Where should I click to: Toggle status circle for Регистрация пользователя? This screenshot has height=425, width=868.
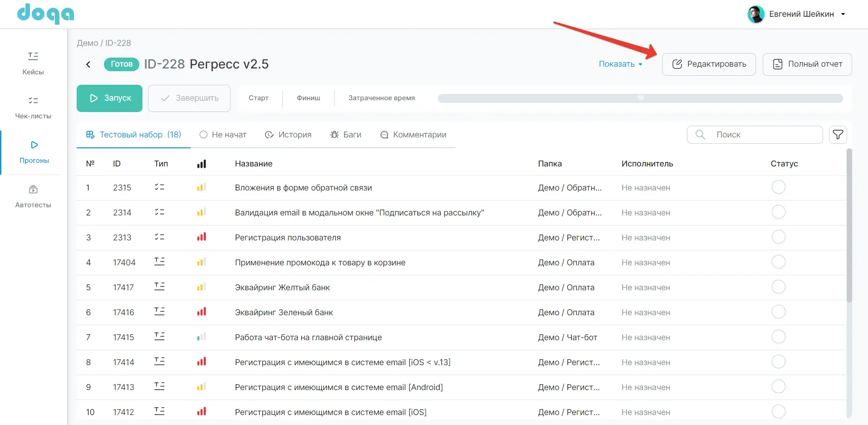[x=778, y=237]
